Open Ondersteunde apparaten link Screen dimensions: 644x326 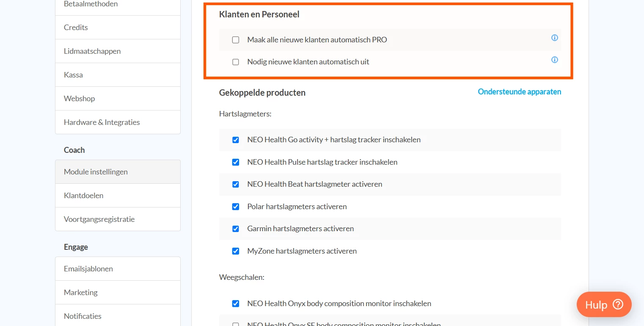pos(519,92)
